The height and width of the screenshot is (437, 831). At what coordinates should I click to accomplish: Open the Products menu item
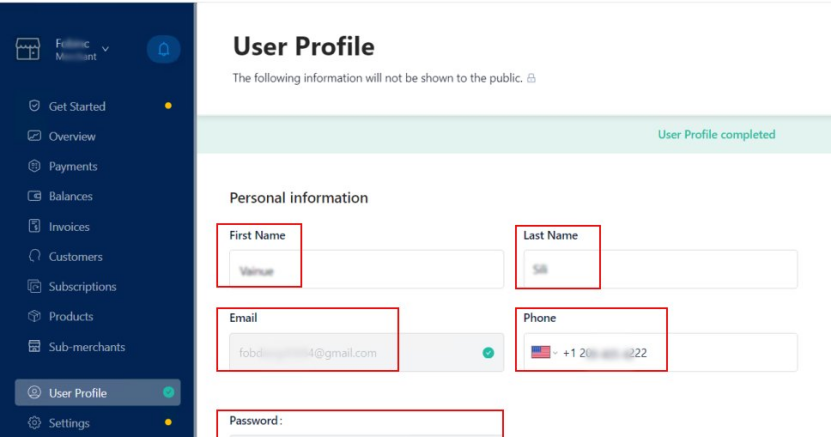70,316
